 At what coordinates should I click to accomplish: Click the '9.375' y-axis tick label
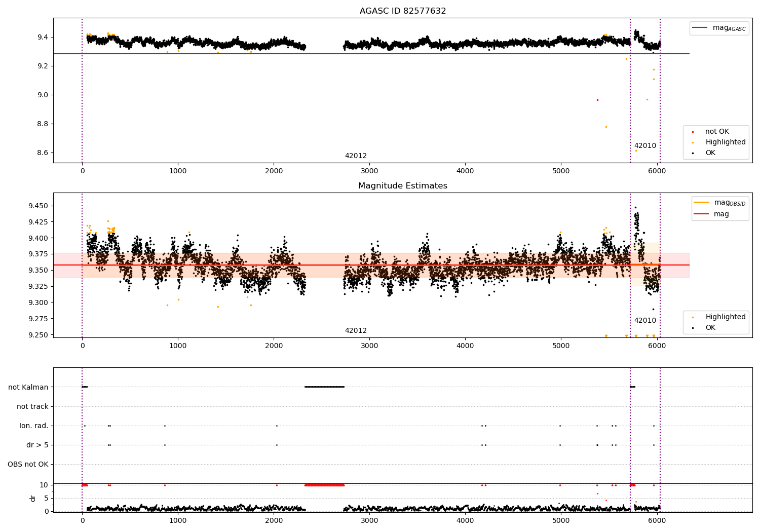[39, 254]
